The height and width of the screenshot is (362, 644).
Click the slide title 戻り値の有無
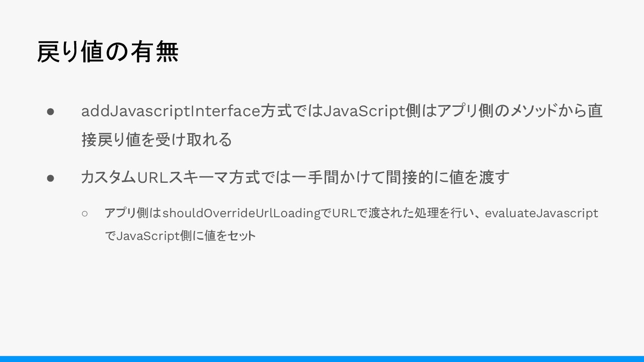coord(108,52)
